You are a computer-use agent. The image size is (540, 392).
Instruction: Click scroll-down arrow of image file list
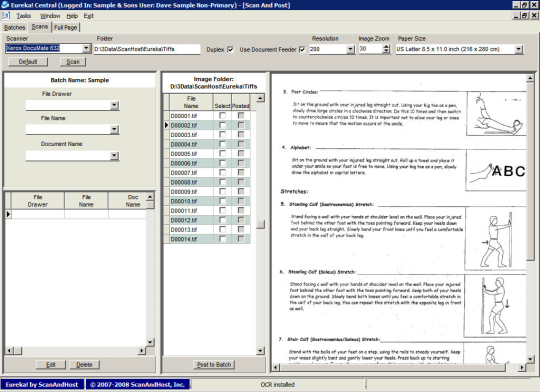pos(261,351)
